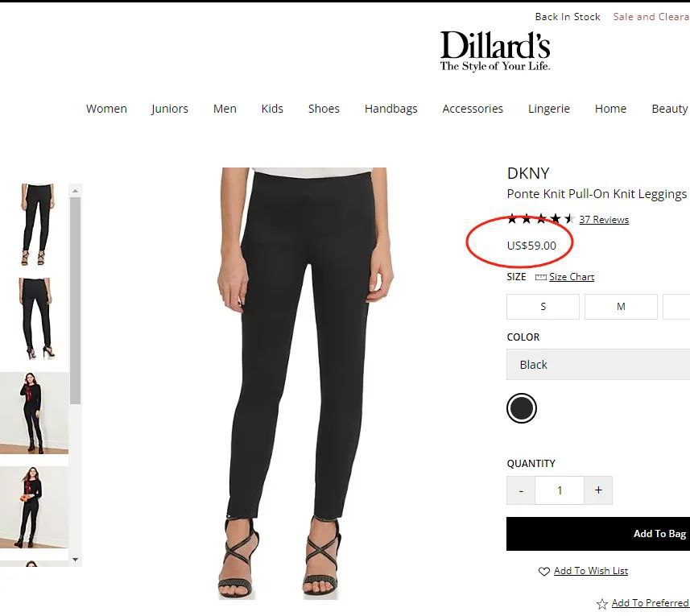Click the star icon for Add To Preferred
690x616 pixels.
[602, 603]
